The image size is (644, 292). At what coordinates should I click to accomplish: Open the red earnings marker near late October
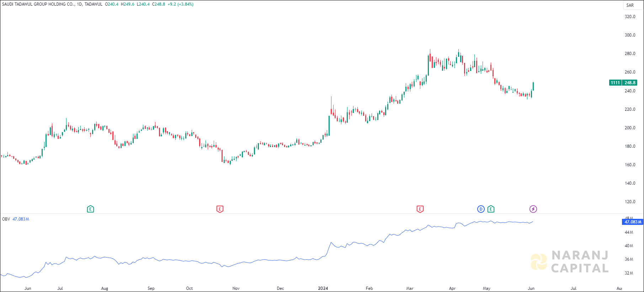220,209
